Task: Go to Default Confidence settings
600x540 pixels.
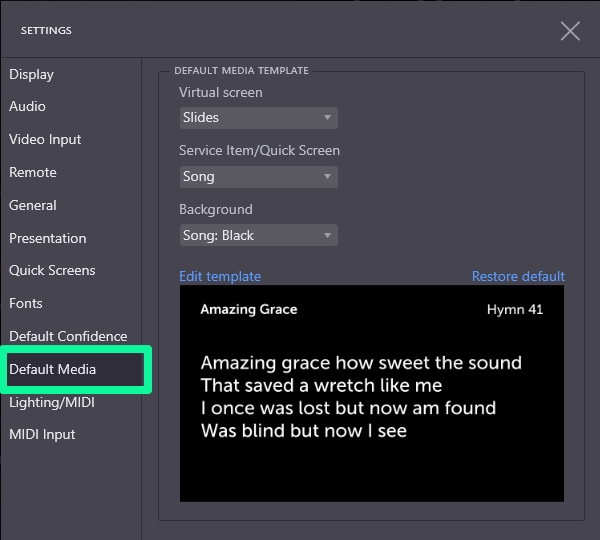Action: tap(68, 336)
